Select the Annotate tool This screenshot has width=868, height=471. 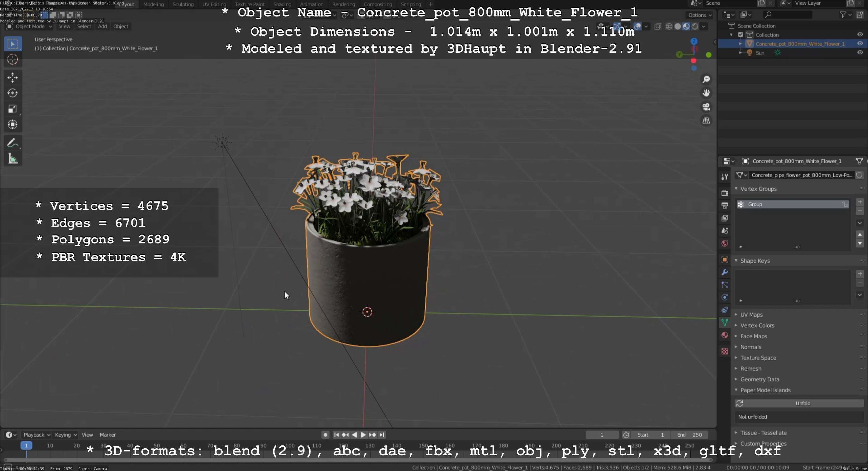(13, 143)
